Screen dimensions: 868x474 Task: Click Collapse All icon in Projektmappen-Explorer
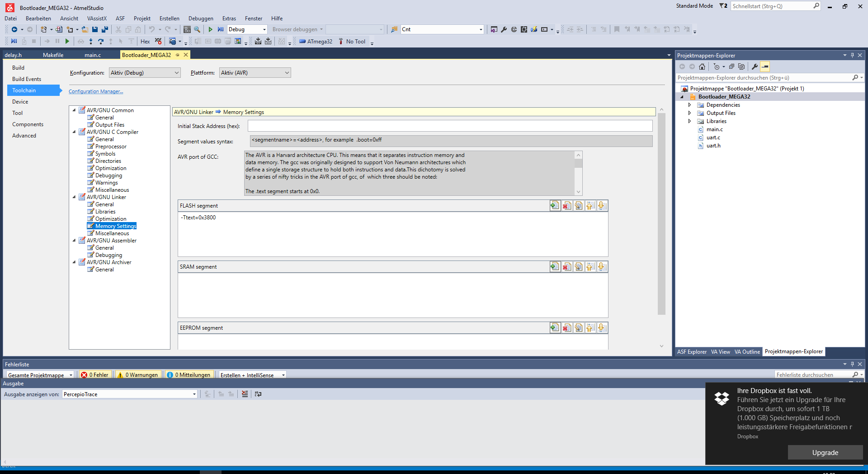coord(731,66)
